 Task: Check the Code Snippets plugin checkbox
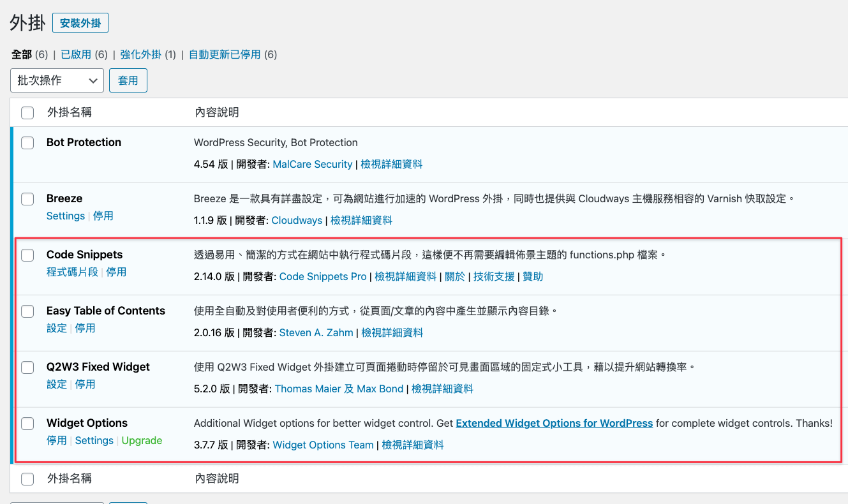pos(27,255)
